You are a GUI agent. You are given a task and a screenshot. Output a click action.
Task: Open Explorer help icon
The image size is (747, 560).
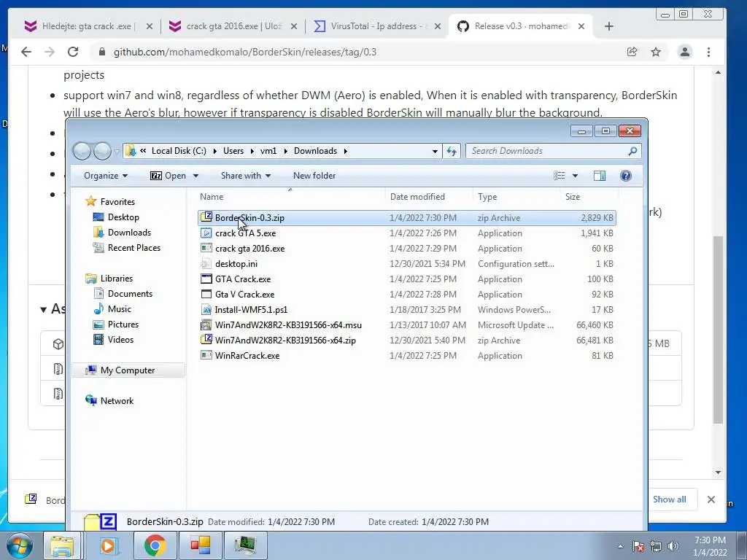click(625, 176)
